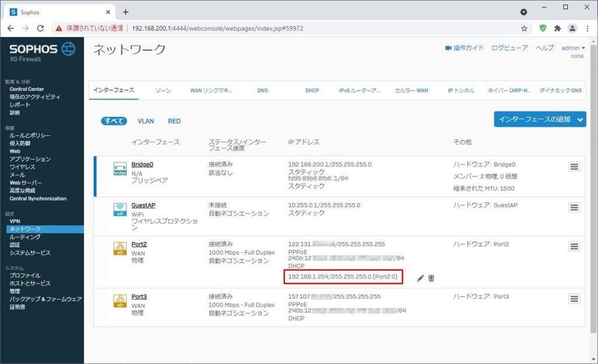
Task: Select the RED filter
Action: click(x=174, y=121)
